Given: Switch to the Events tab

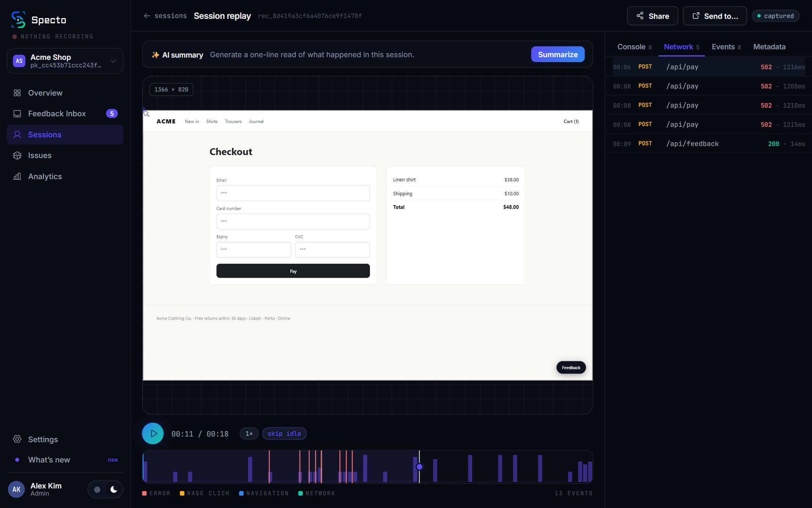Looking at the screenshot, I should coord(726,47).
